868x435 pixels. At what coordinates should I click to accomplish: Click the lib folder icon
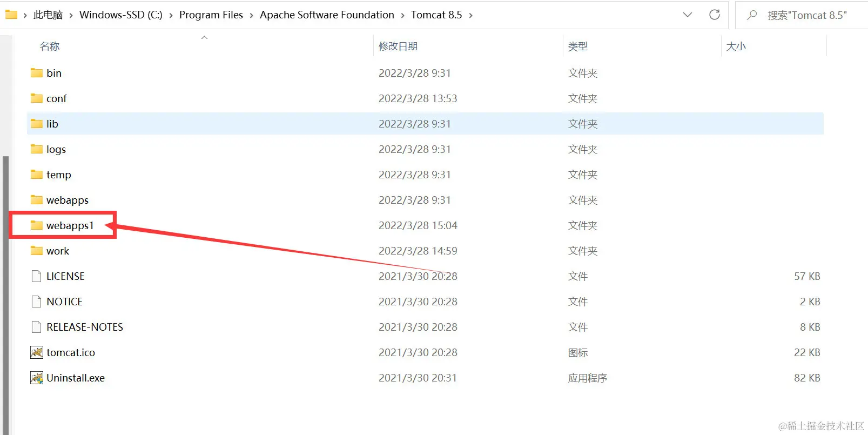pyautogui.click(x=37, y=124)
